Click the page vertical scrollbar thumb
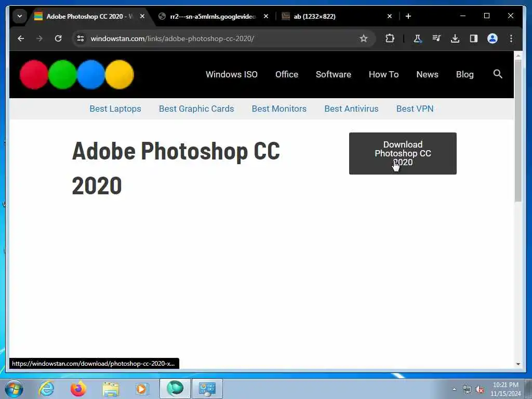The width and height of the screenshot is (532, 399). [518, 130]
